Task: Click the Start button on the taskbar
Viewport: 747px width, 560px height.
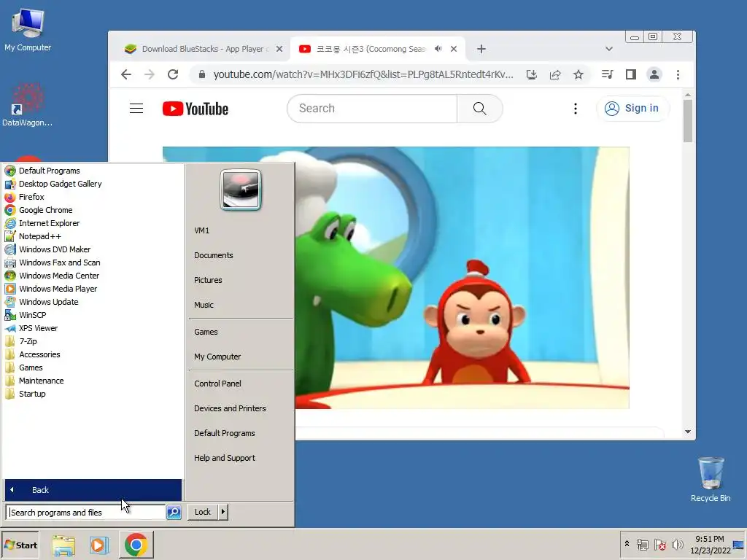Action: (x=20, y=545)
